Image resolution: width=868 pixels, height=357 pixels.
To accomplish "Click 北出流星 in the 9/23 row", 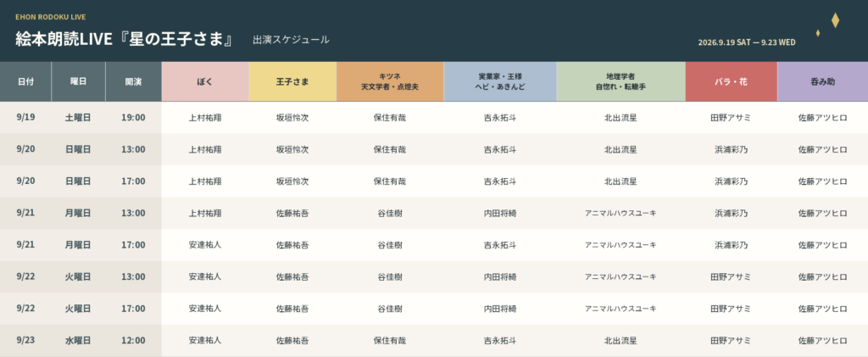I will tap(621, 340).
